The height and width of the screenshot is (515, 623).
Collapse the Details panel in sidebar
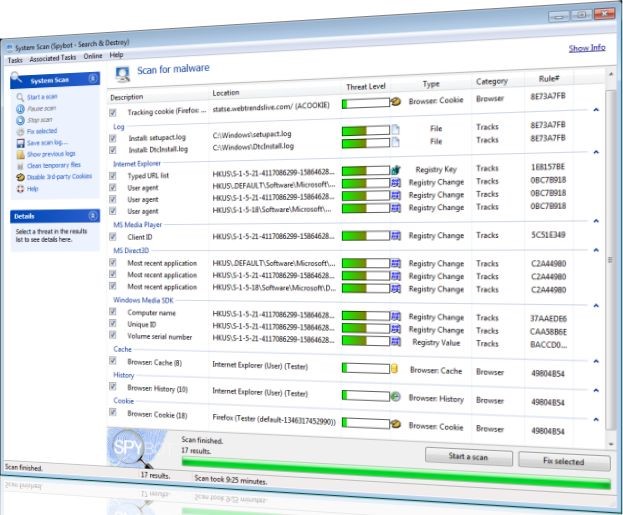(x=93, y=216)
